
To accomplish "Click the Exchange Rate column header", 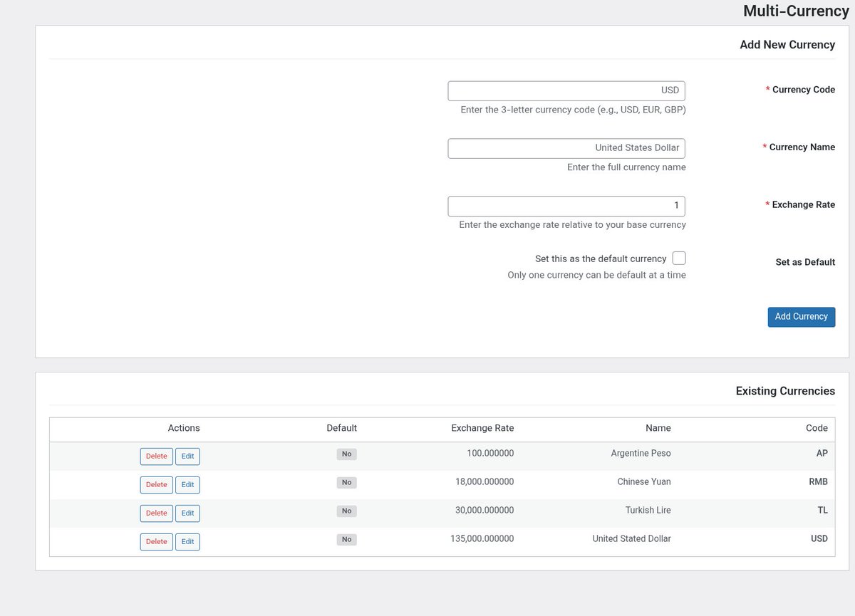I will (482, 428).
